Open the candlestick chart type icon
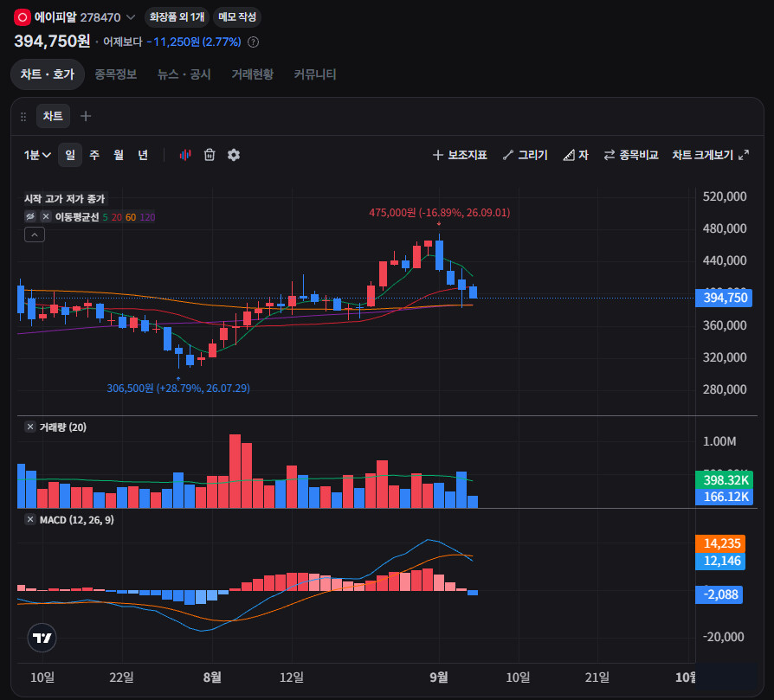 point(185,155)
